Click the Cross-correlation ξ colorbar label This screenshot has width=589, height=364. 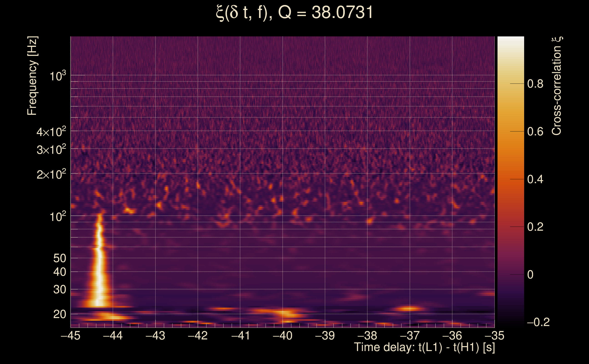click(x=556, y=86)
